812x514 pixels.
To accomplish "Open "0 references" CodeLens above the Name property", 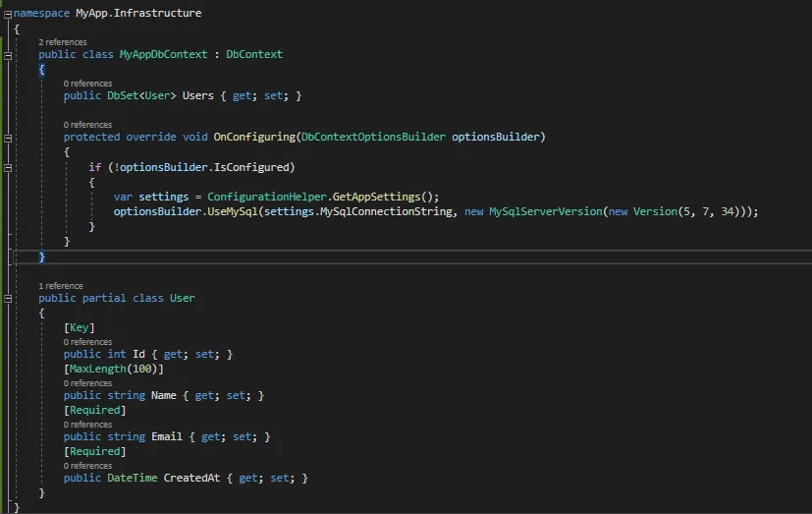I will tap(87, 383).
